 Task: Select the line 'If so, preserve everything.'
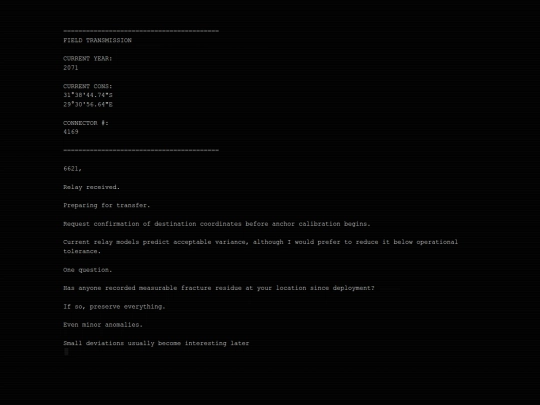114,307
